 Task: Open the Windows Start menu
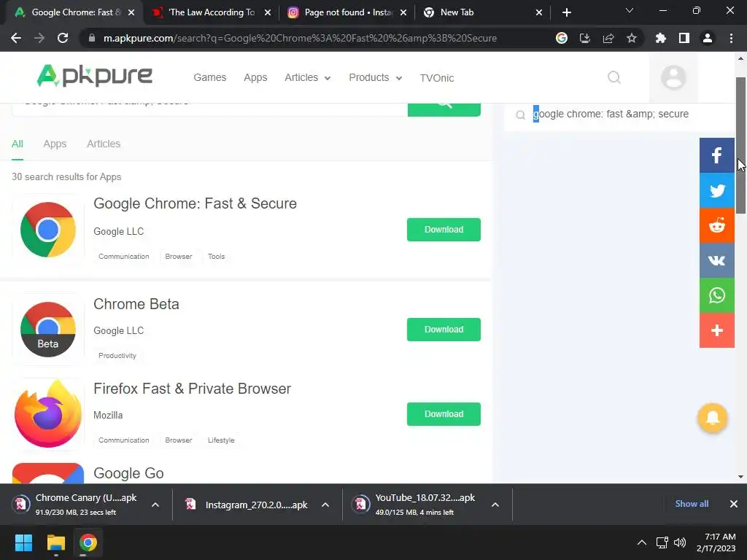click(x=23, y=542)
